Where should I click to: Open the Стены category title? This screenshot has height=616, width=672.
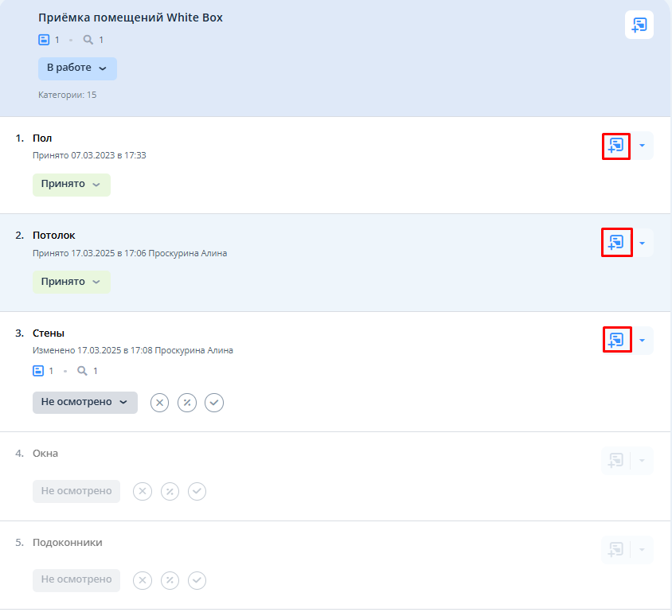point(49,333)
